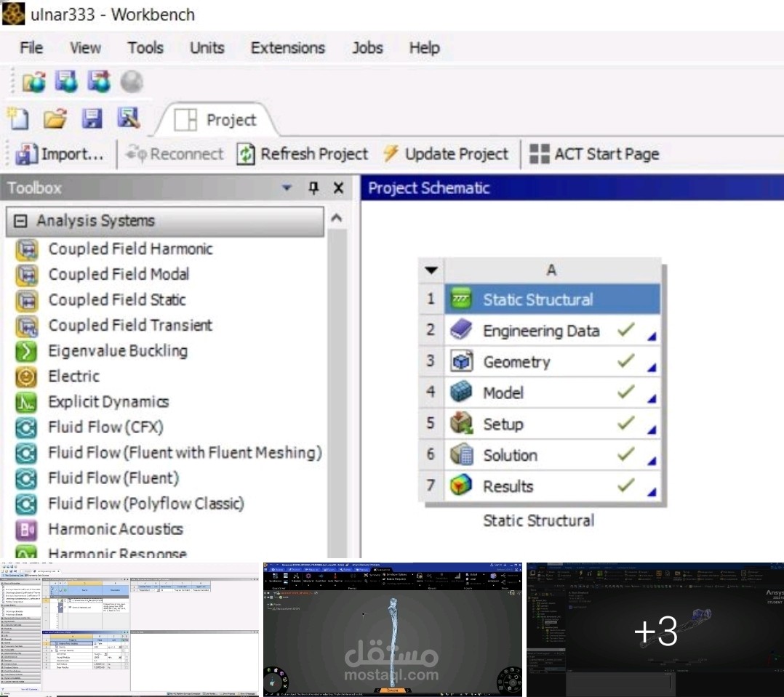The height and width of the screenshot is (697, 784).
Task: Open Setup quick-menu blue triangle
Action: click(x=652, y=430)
